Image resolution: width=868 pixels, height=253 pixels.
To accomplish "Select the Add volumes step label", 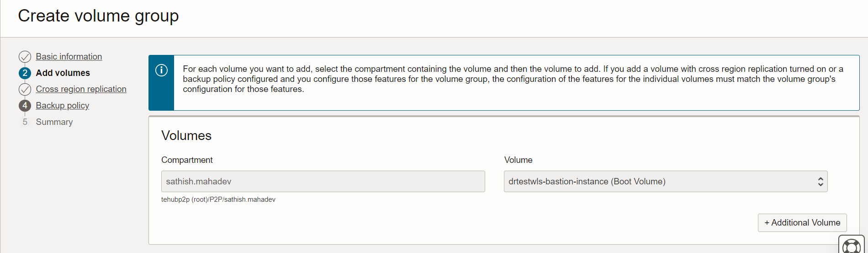I will [x=63, y=73].
